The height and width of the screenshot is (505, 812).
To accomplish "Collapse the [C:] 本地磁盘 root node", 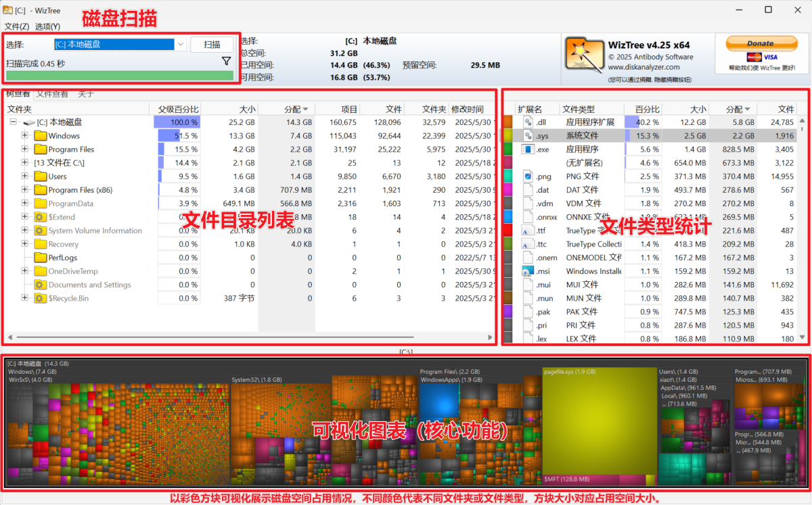I will [13, 122].
